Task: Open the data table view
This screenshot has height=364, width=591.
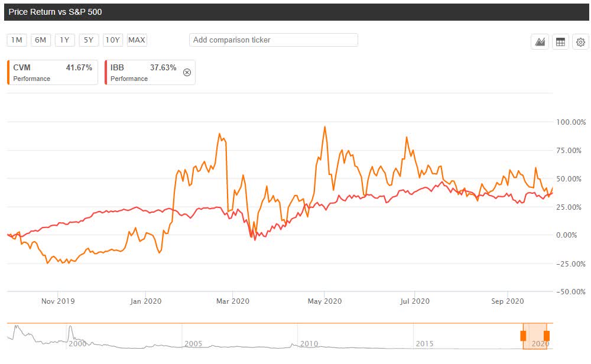Action: pyautogui.click(x=560, y=42)
